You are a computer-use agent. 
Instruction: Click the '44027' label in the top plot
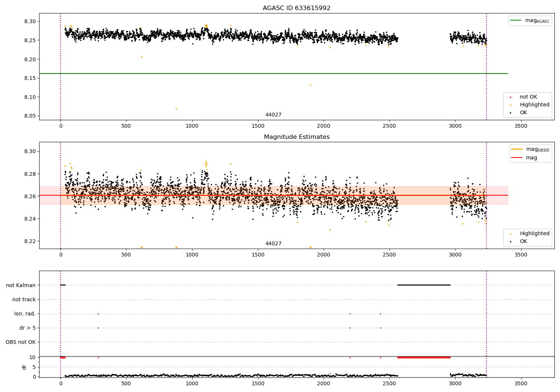pyautogui.click(x=273, y=115)
